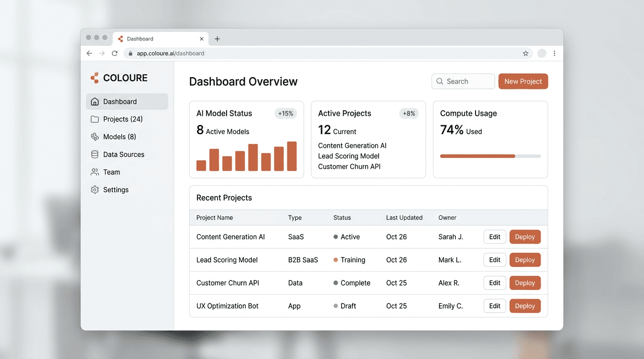Click the browser forward arrow
Image resolution: width=644 pixels, height=359 pixels.
[102, 53]
